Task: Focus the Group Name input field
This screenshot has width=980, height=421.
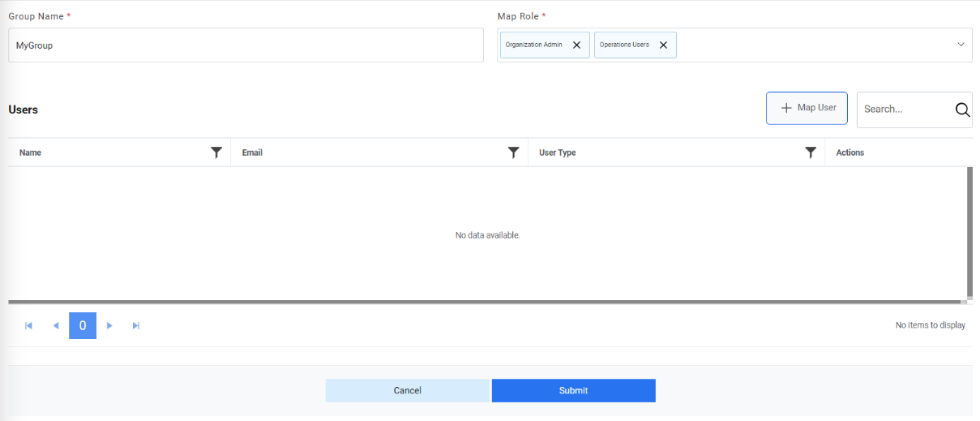Action: coord(246,45)
